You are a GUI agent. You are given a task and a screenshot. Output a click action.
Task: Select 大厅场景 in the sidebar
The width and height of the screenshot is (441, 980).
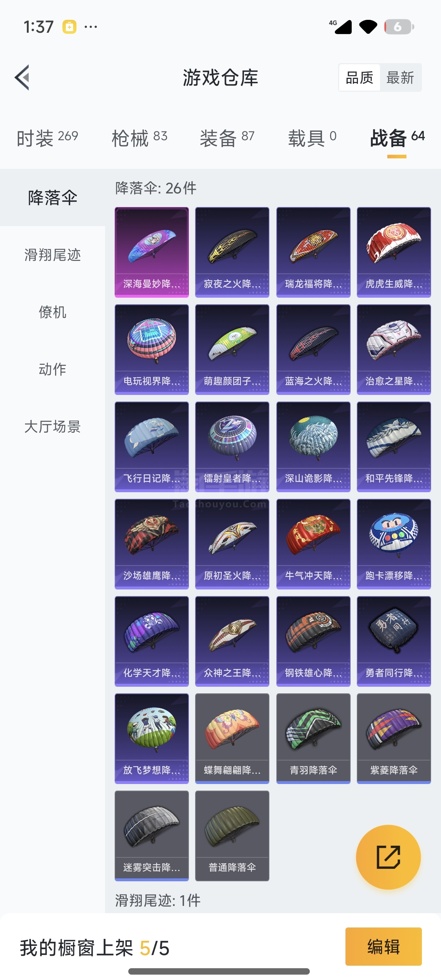point(53,427)
